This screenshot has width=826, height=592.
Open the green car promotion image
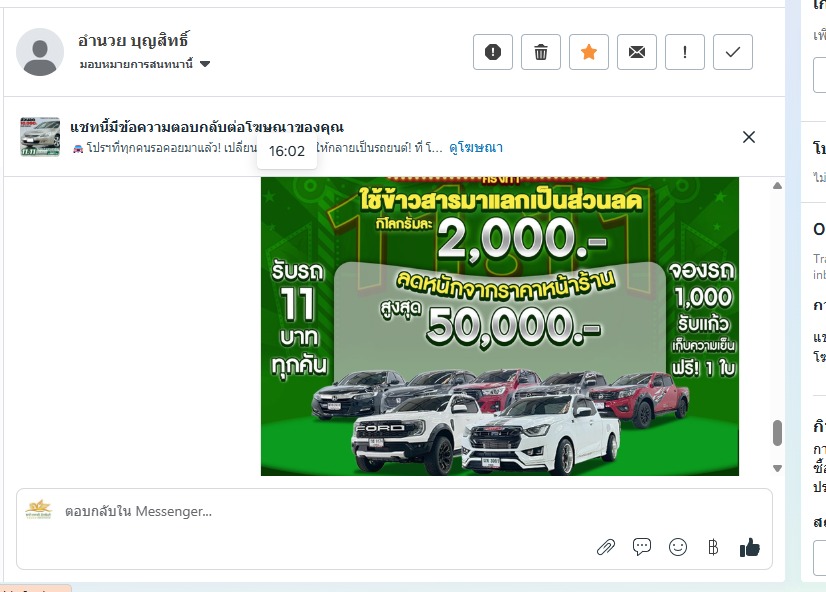coord(499,326)
